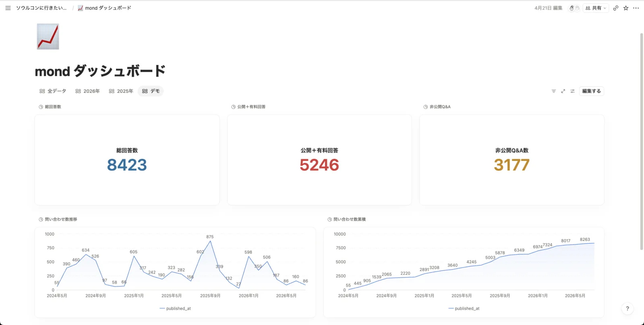Viewport: 644px width, 325px height.
Task: Click the 1000 y-axis label
Action: click(50, 234)
